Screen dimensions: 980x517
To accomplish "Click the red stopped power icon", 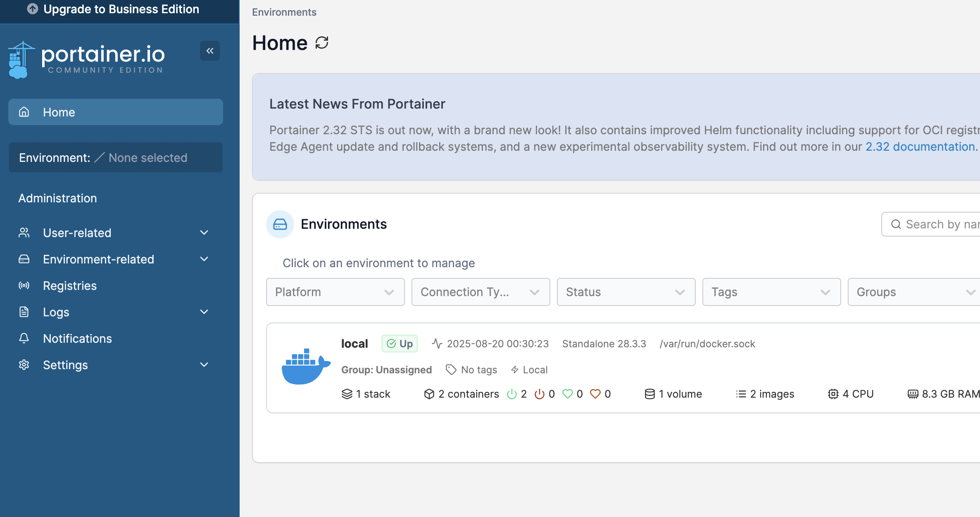I will (x=540, y=394).
